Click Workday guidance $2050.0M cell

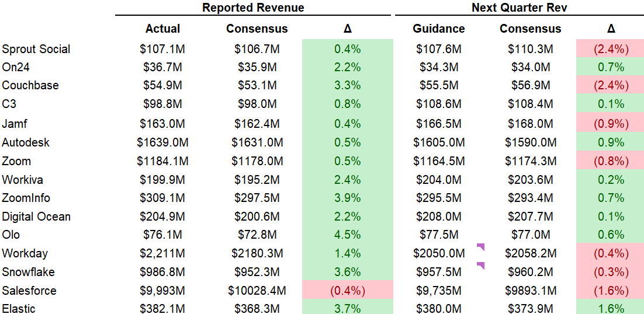click(439, 253)
